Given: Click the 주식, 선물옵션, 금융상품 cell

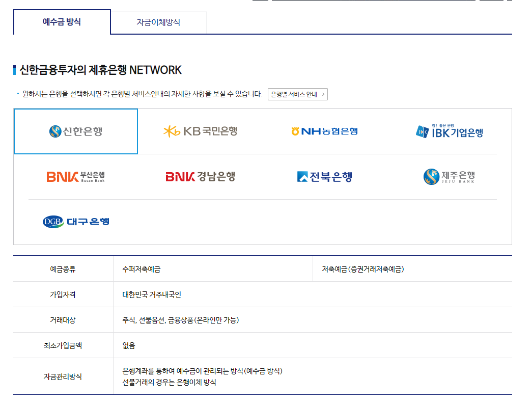Looking at the screenshot, I should pos(313,320).
